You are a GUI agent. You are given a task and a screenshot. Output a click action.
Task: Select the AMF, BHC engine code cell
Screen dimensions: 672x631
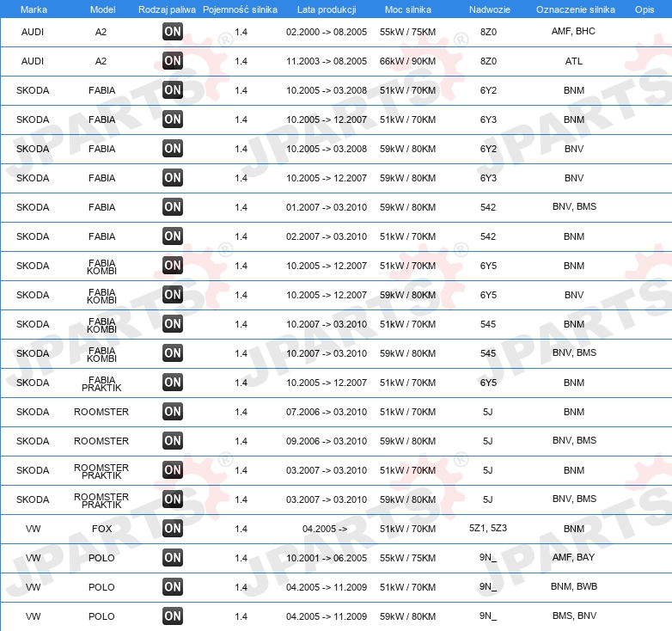[x=573, y=31]
